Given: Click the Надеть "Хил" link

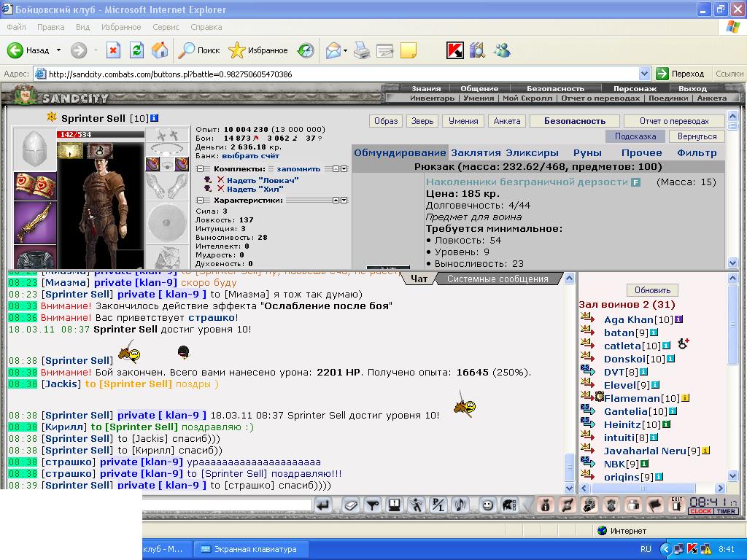Looking at the screenshot, I should [x=255, y=189].
